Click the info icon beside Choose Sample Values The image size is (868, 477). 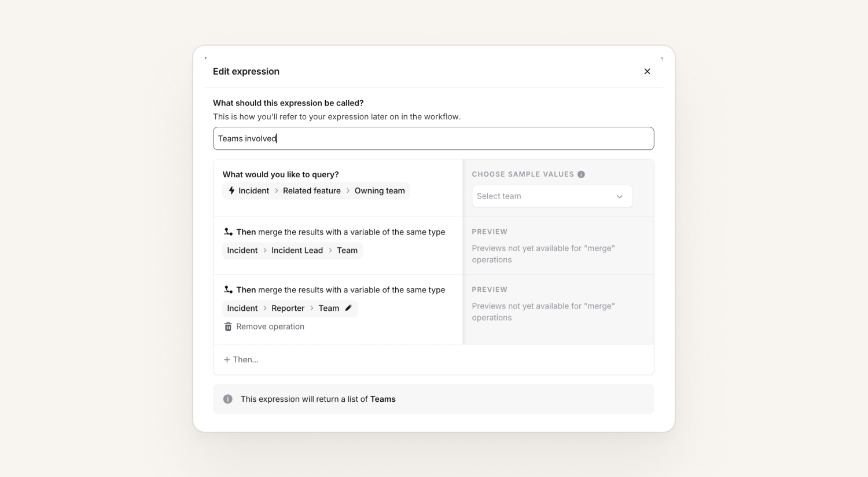pyautogui.click(x=581, y=174)
